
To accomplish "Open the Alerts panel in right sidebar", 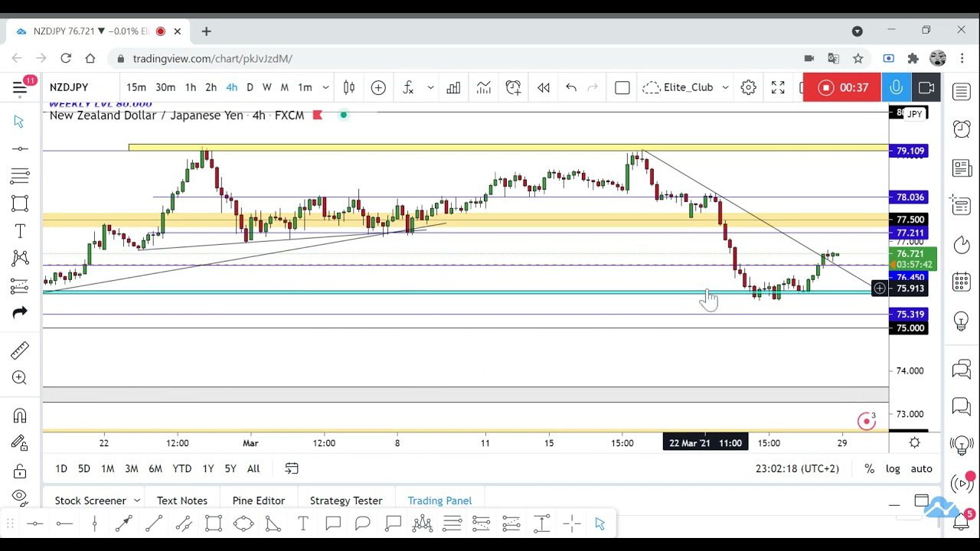I will coord(962,129).
